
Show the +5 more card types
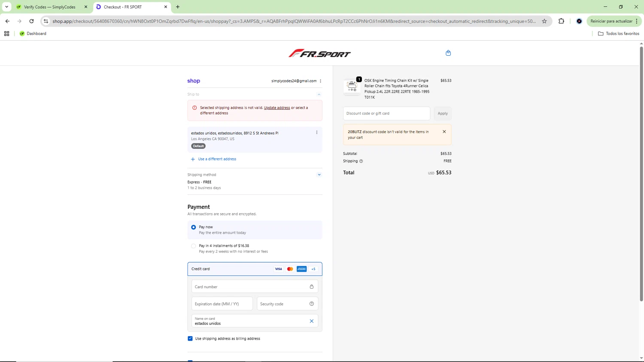(x=313, y=269)
